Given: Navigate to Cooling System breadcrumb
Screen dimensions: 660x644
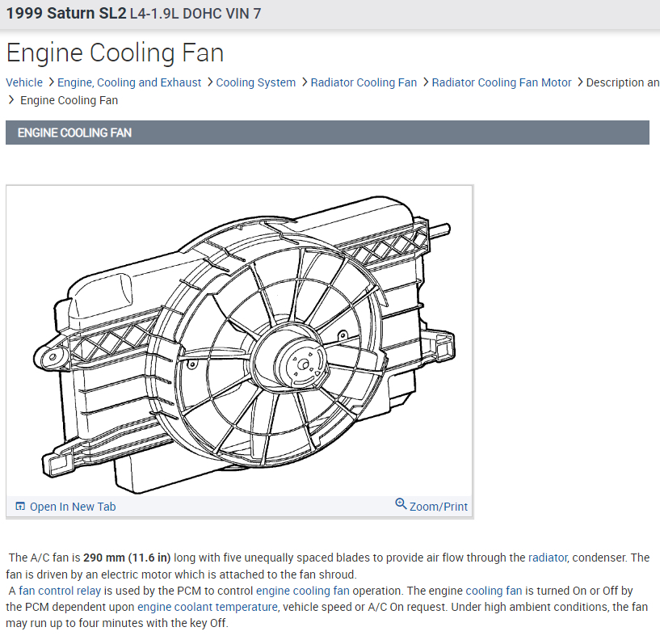Looking at the screenshot, I should point(257,82).
